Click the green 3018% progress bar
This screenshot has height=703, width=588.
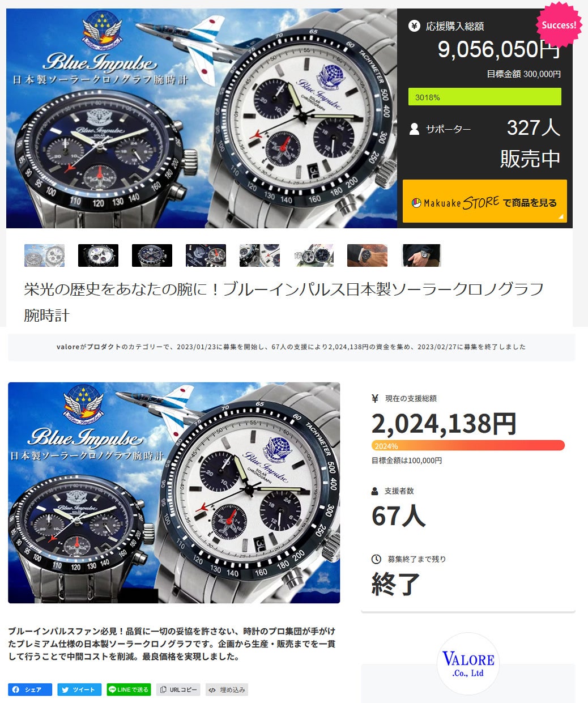point(485,97)
